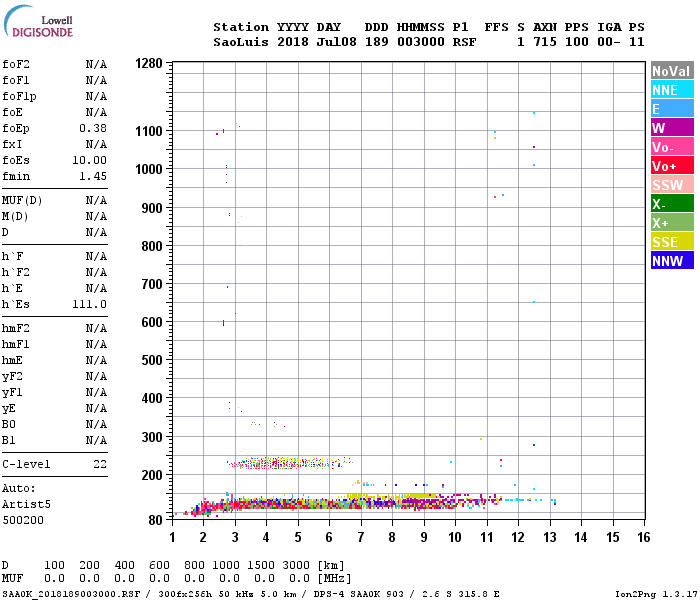This screenshot has width=700, height=600.
Task: Select the X- dark green legend swatch
Action: click(672, 204)
